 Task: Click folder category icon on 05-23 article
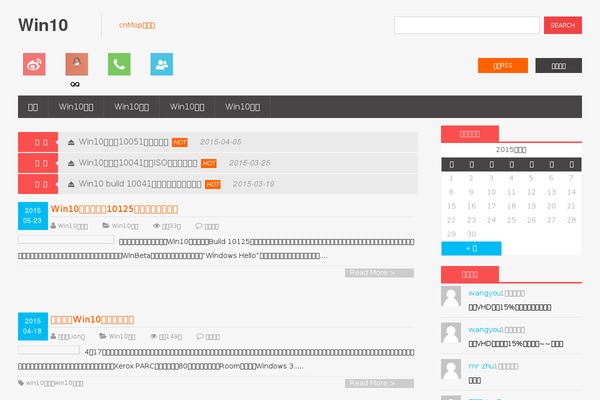click(x=106, y=226)
